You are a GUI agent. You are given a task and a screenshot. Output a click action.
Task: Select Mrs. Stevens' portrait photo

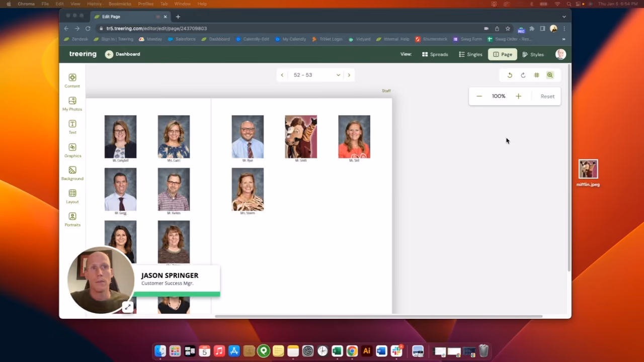tap(248, 189)
